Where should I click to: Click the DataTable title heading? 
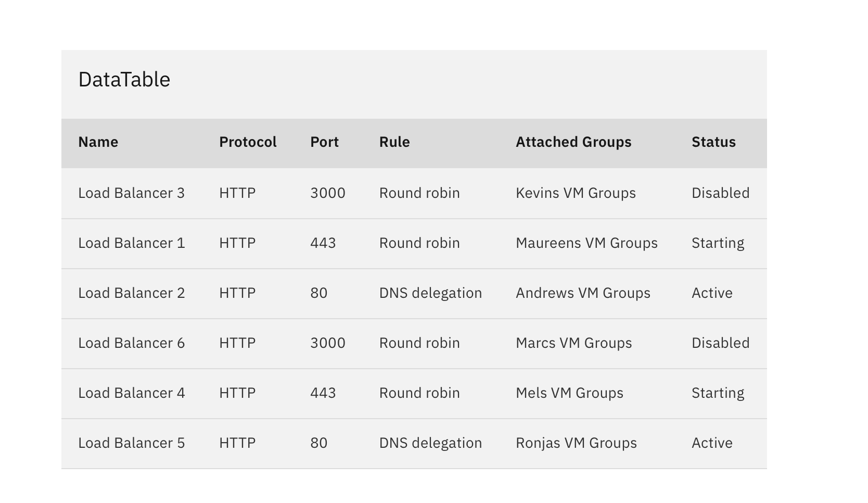coord(124,79)
